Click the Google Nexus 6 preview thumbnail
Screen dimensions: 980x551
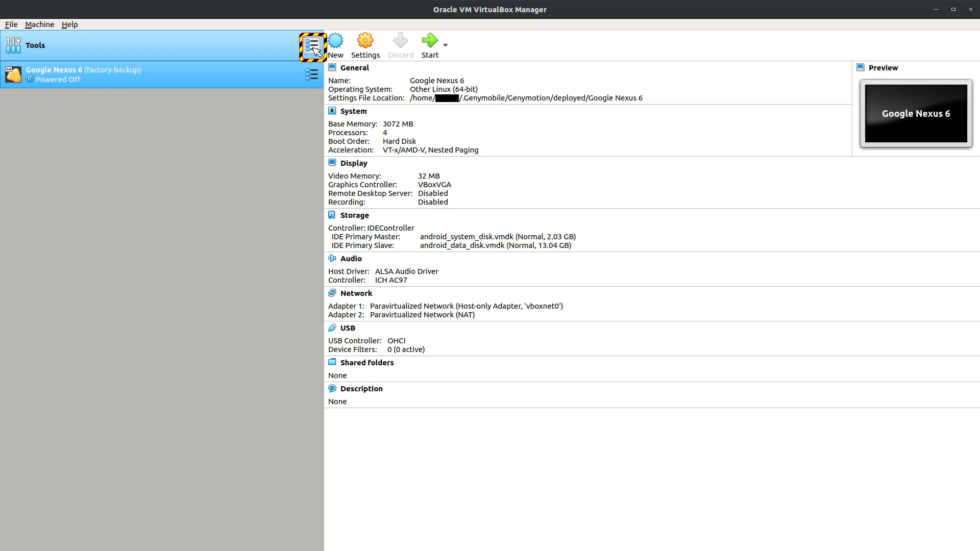coord(916,113)
